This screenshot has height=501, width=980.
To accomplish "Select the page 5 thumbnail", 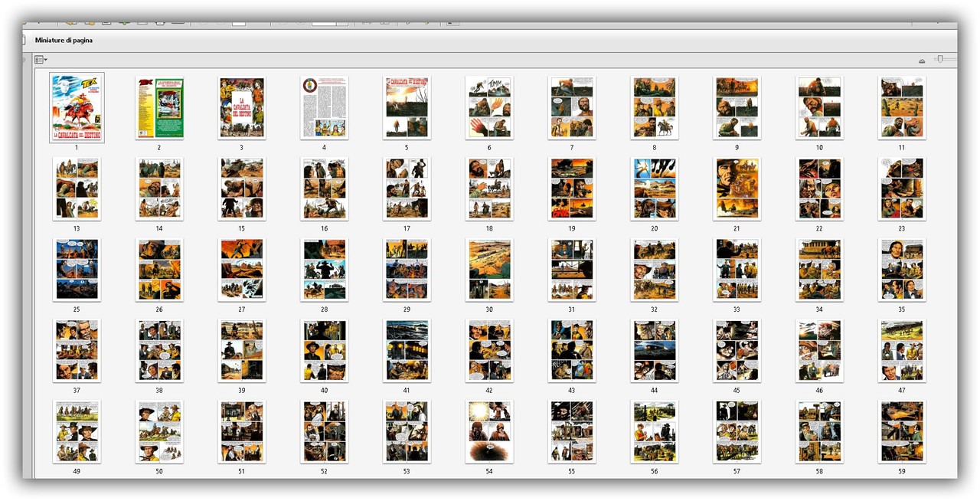I will [407, 107].
